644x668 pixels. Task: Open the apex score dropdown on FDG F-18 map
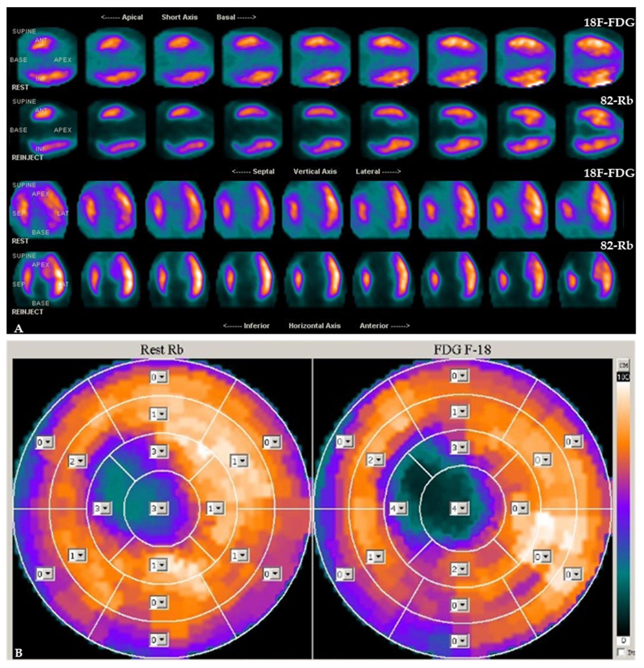(462, 509)
